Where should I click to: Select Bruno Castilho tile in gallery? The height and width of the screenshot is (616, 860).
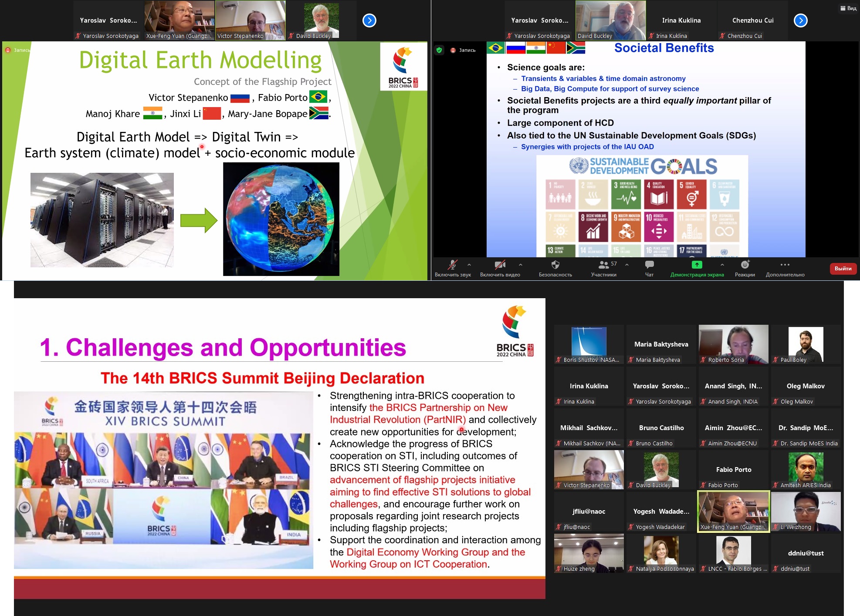click(x=661, y=427)
